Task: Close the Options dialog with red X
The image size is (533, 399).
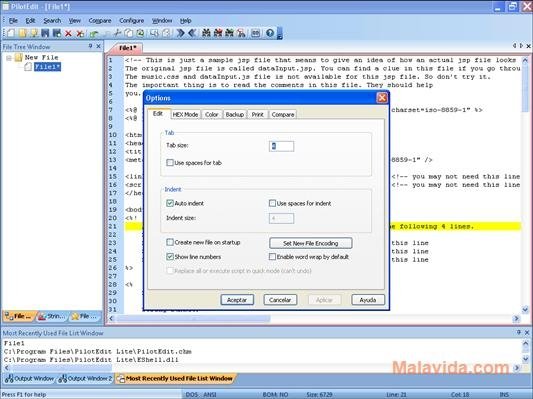Action: [x=382, y=98]
